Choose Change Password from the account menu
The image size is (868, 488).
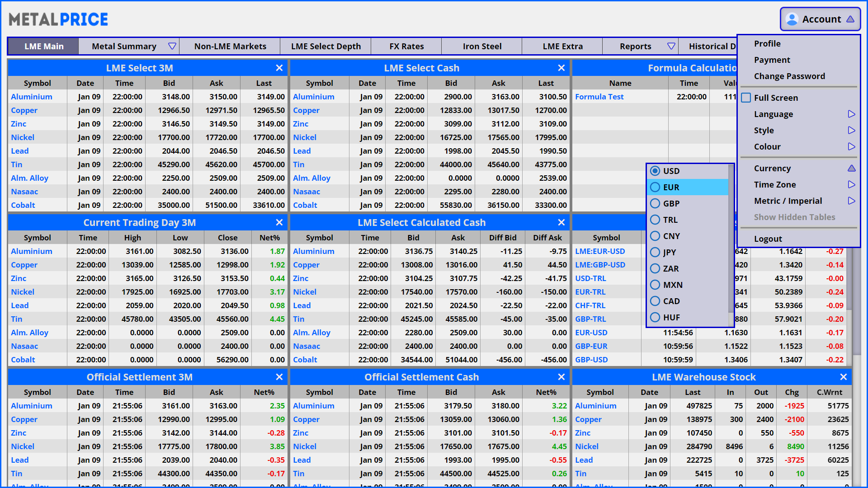tap(789, 76)
